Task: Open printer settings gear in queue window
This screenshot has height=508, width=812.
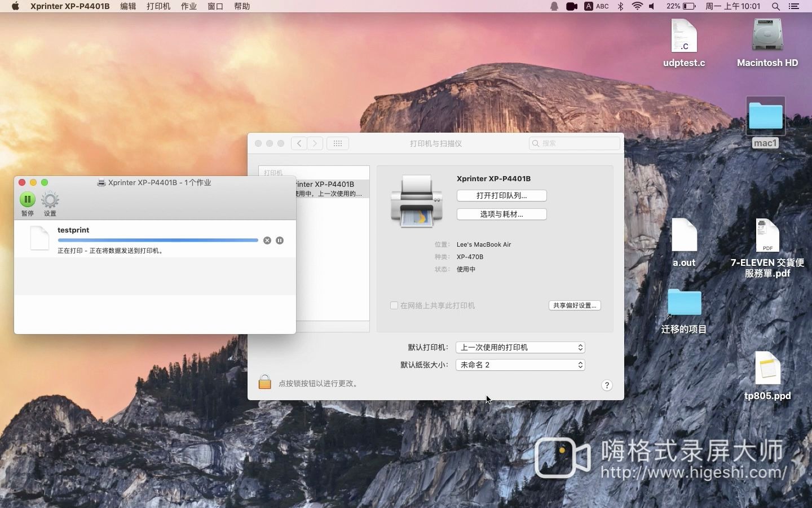Action: pyautogui.click(x=50, y=199)
